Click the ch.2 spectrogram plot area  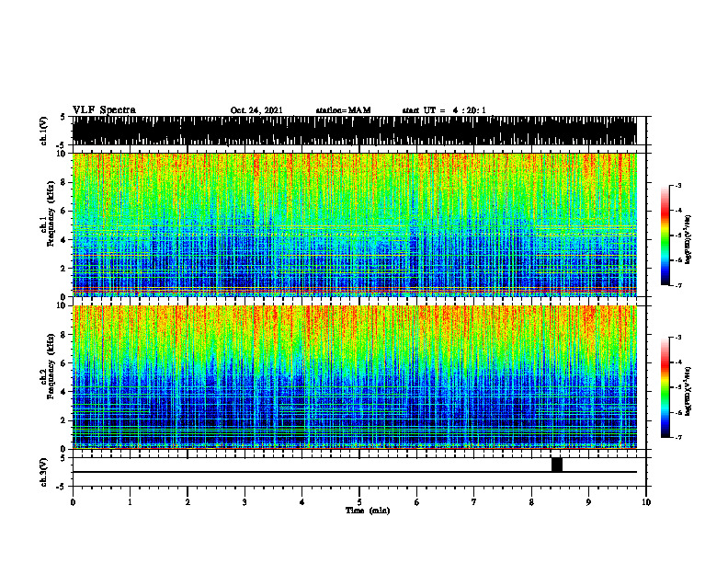click(x=354, y=377)
